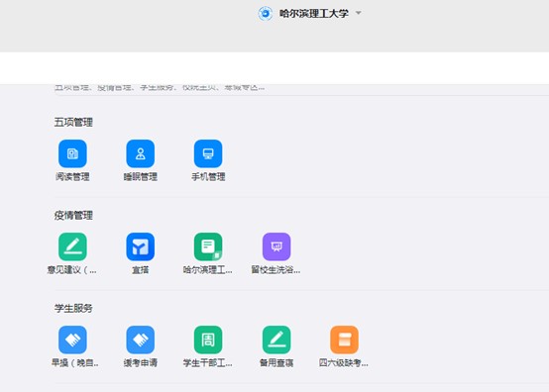Open the orange 四六级缺考... icon
The image size is (549, 392).
click(344, 340)
